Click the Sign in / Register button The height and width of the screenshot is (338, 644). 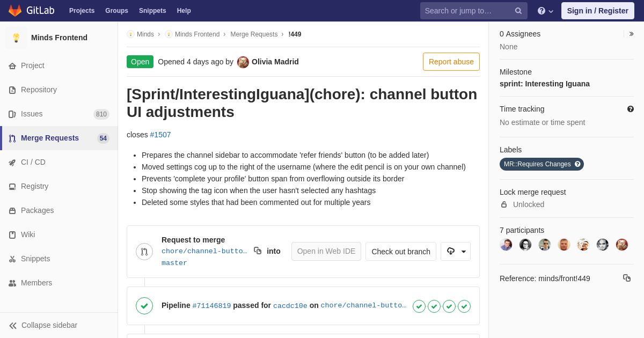point(598,11)
